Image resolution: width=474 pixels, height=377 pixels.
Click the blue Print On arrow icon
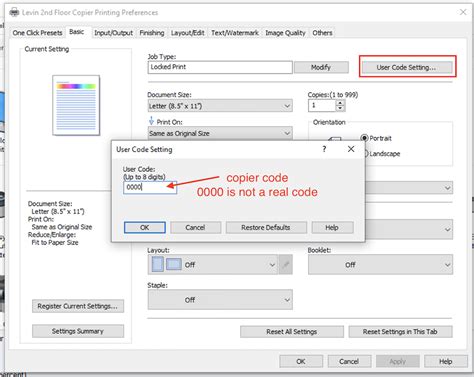click(x=151, y=121)
